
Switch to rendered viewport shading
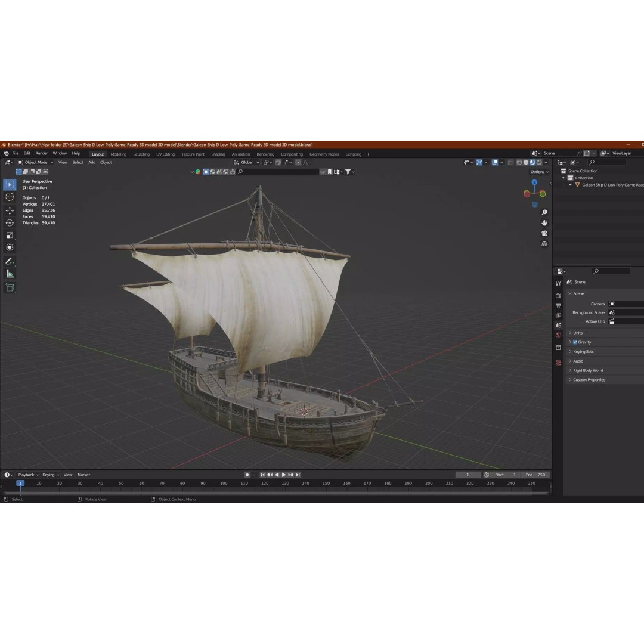pos(539,162)
